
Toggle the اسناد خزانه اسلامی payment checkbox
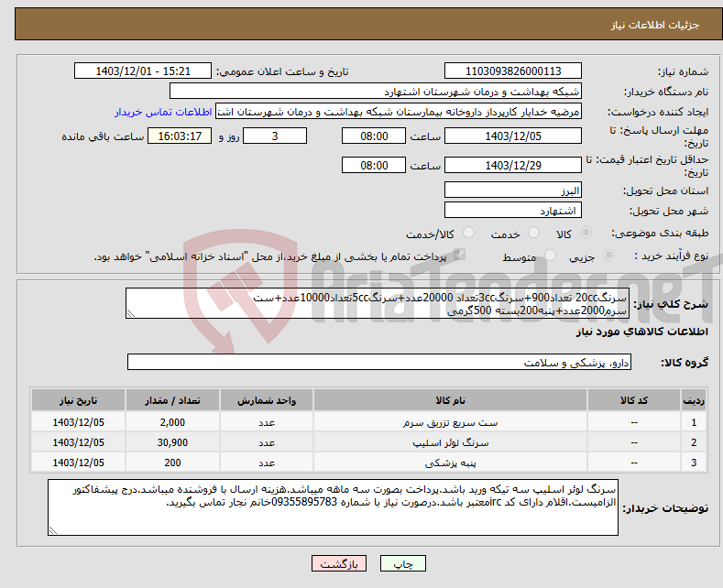click(x=459, y=255)
